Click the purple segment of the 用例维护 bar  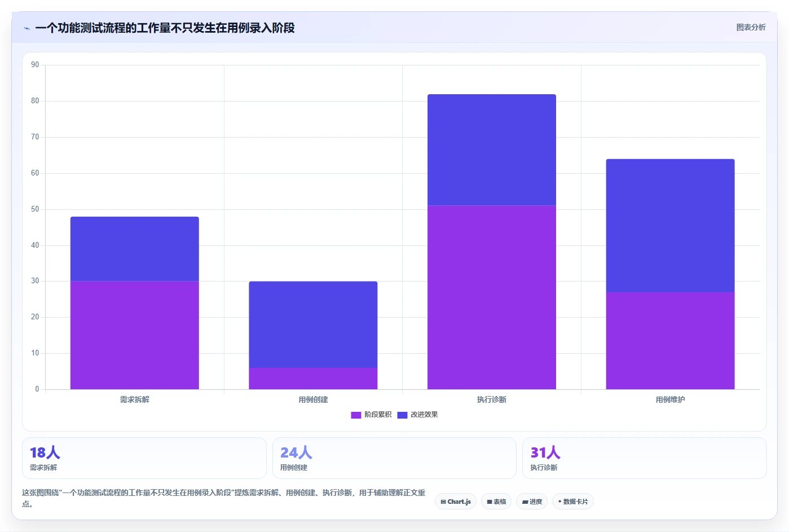pyautogui.click(x=671, y=341)
